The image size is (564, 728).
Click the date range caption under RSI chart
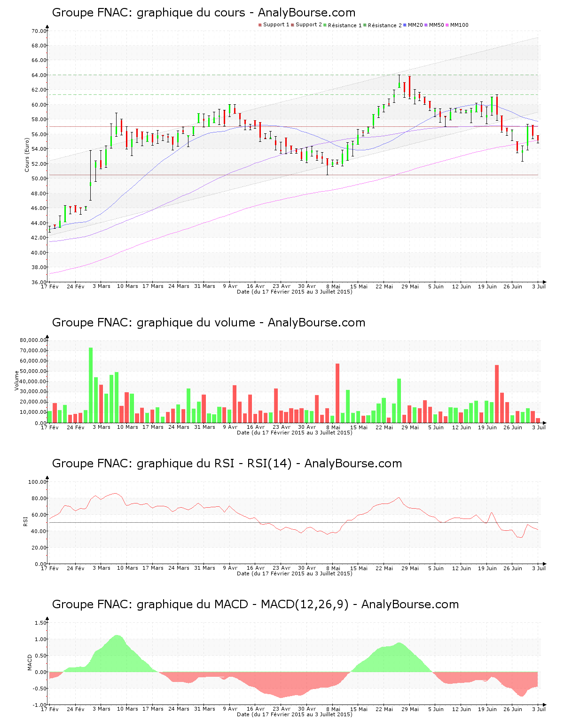pyautogui.click(x=295, y=573)
